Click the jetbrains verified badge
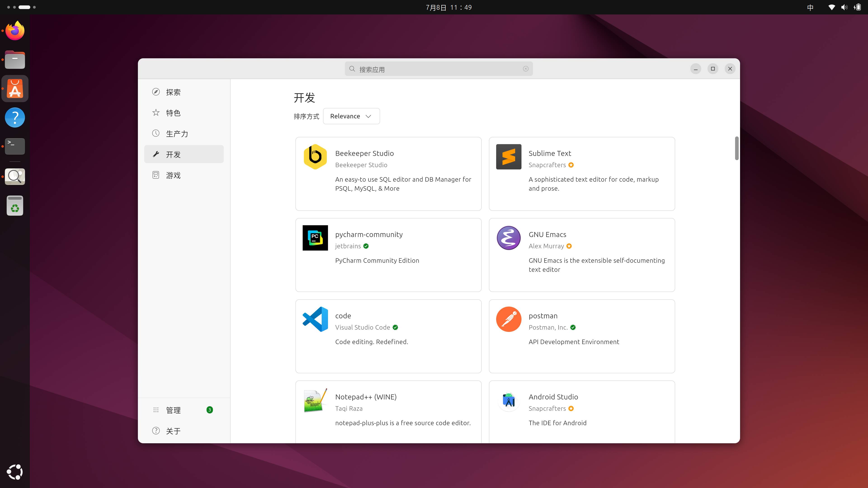 366,246
